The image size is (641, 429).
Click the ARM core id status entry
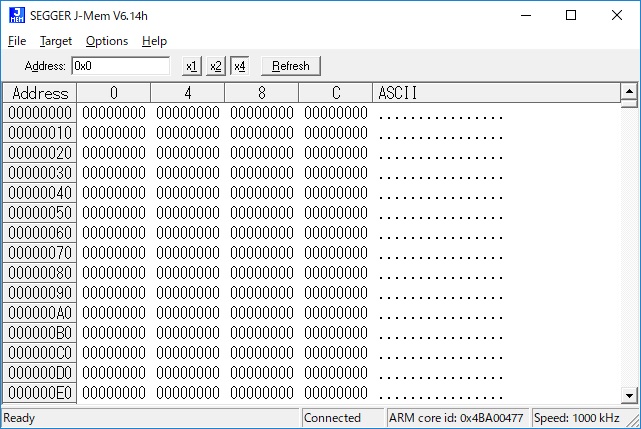pos(456,418)
